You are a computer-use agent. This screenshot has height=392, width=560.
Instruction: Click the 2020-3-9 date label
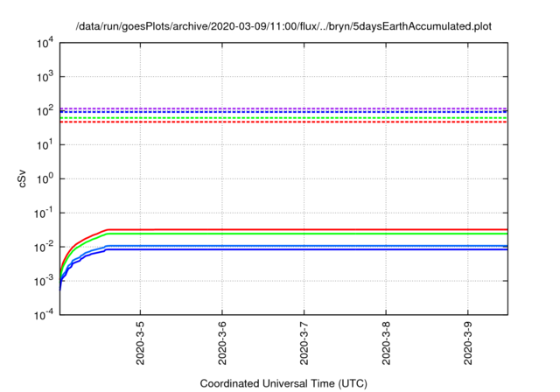point(468,343)
